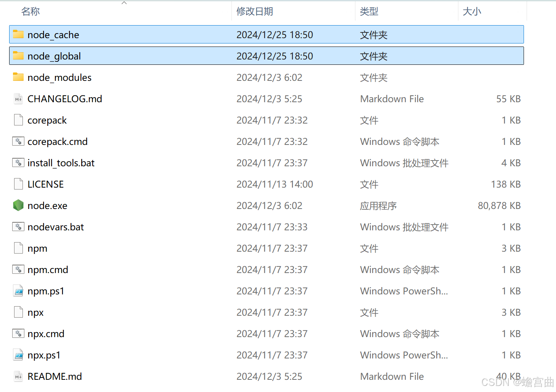Click the npx.cmd script icon
The width and height of the screenshot is (556, 392).
click(18, 334)
